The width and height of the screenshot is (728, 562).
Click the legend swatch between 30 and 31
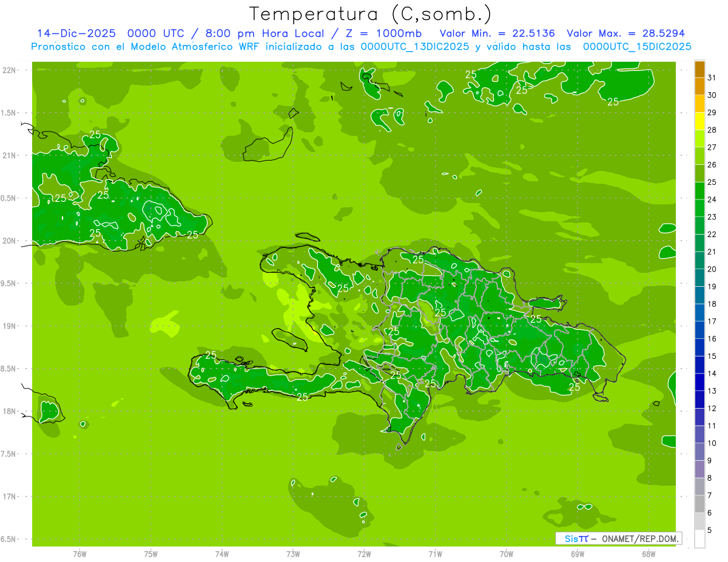point(699,87)
